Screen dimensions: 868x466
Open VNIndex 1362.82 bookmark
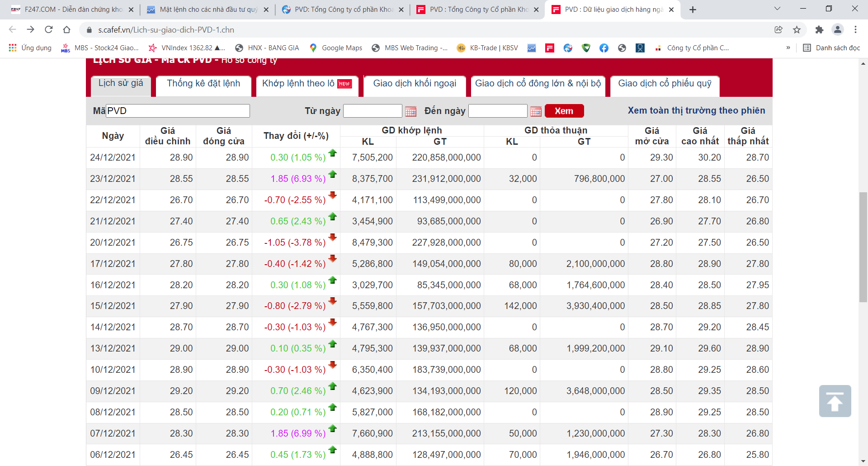(x=187, y=48)
